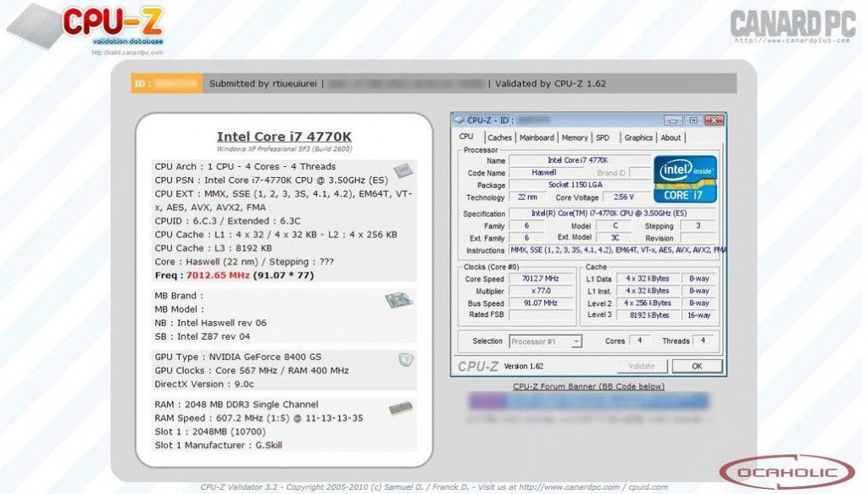Click the Level 3 cache 8192 kBytes value
Screen dimensions: 868x494
click(x=647, y=315)
